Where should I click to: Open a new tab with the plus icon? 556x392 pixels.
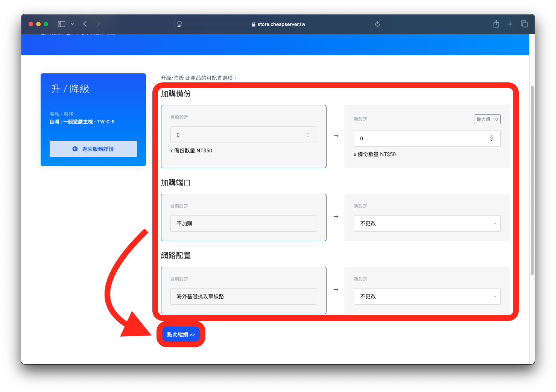510,24
